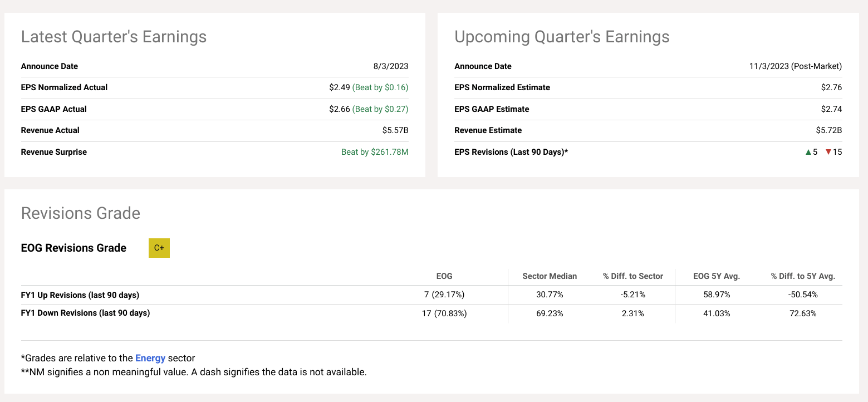Screen dimensions: 868x402
Task: Click the EPS Normalized Actual label
Action: pyautogui.click(x=64, y=87)
